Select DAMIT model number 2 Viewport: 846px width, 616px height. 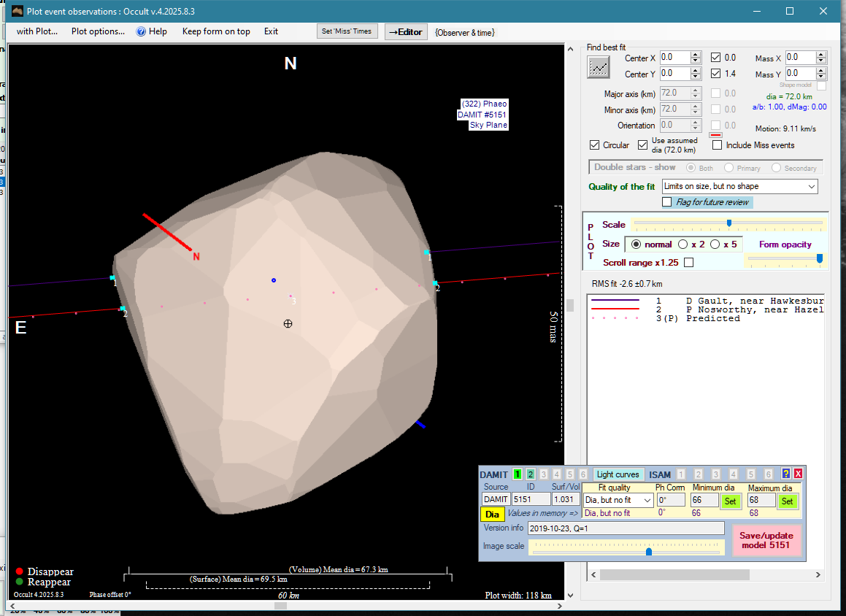point(531,474)
